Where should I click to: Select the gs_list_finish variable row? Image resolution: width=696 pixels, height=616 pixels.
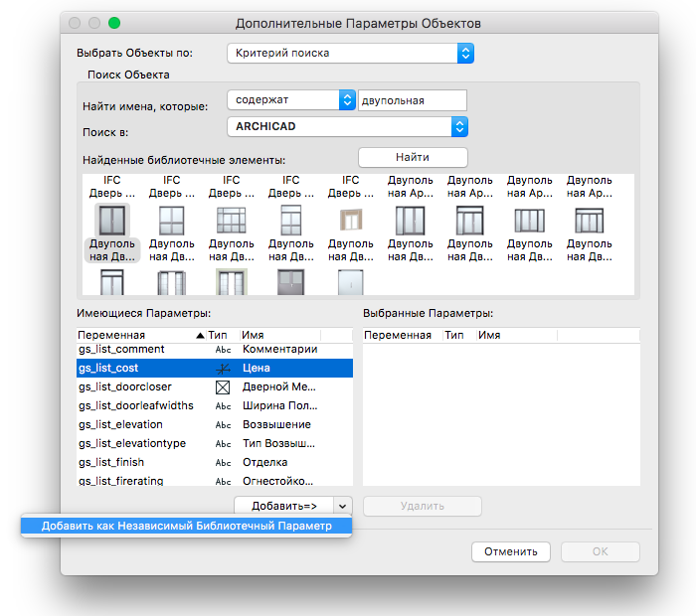click(215, 463)
